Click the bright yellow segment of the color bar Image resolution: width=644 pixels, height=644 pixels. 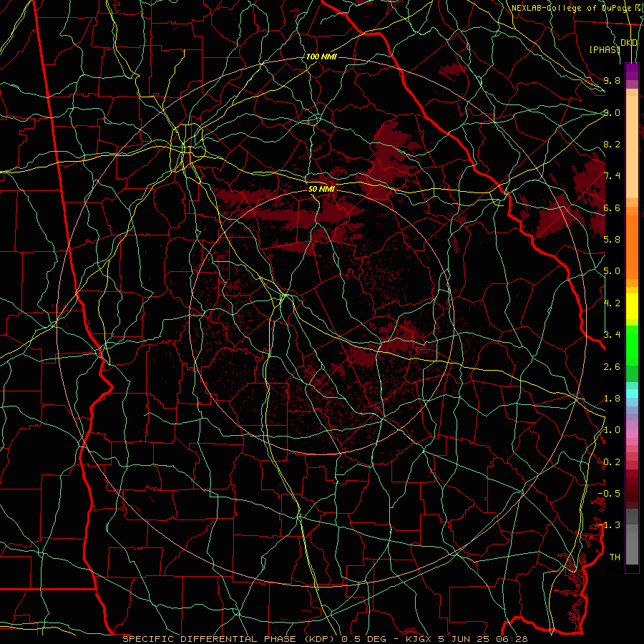point(632,306)
